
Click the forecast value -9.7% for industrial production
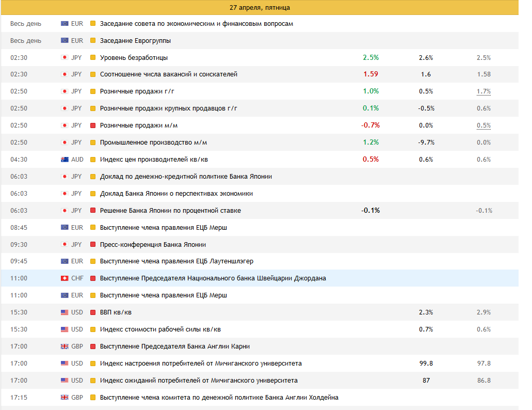[426, 142]
